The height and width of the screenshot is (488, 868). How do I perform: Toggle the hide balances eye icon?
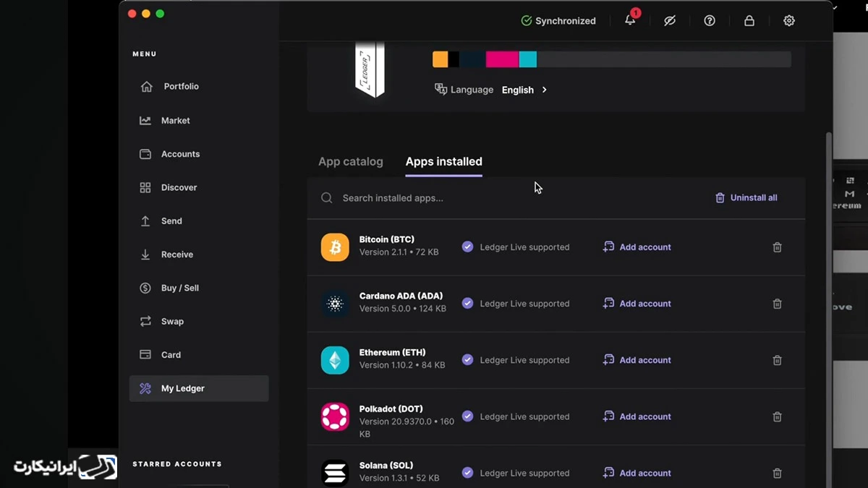coord(670,21)
